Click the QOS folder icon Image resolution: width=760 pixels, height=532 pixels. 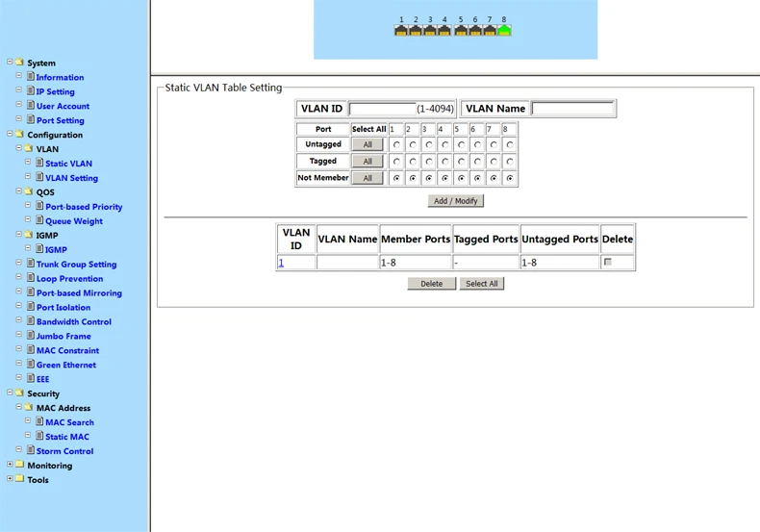pos(29,191)
